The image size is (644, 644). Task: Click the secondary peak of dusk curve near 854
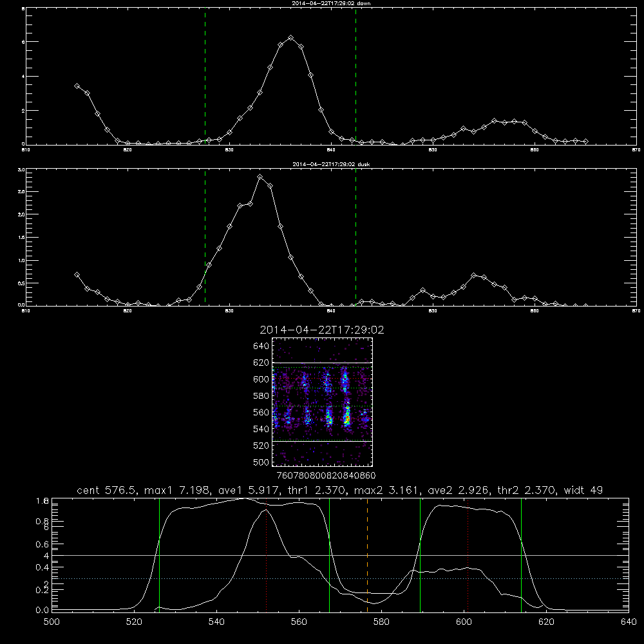coord(473,275)
